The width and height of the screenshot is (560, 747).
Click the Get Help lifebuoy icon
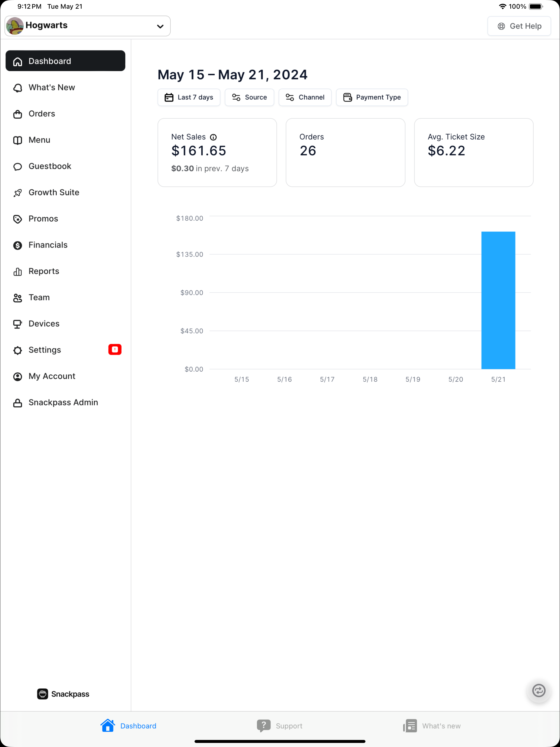coord(501,26)
